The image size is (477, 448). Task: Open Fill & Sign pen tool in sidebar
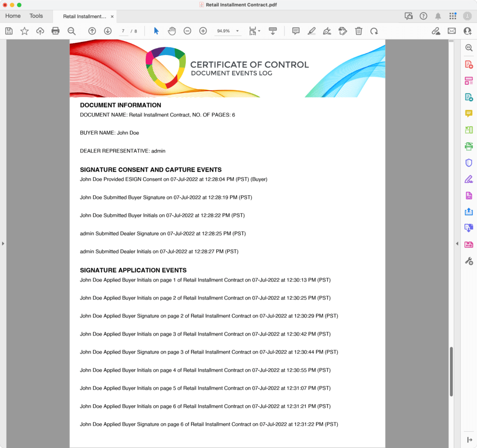469,179
